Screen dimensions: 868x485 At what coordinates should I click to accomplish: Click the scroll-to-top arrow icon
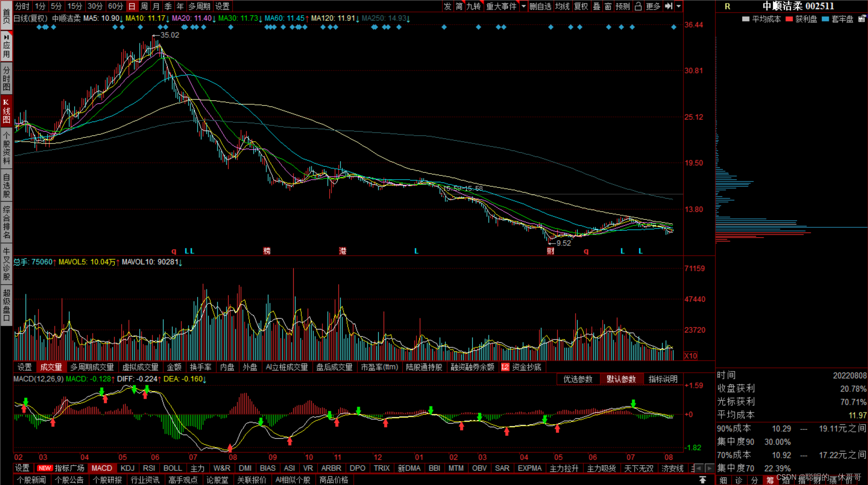(x=702, y=480)
